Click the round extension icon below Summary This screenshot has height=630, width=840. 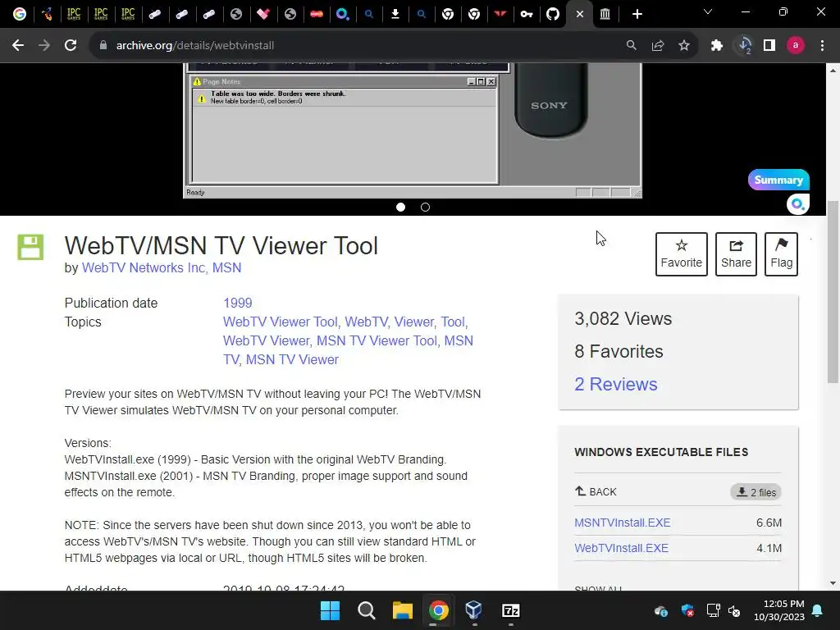pyautogui.click(x=797, y=204)
